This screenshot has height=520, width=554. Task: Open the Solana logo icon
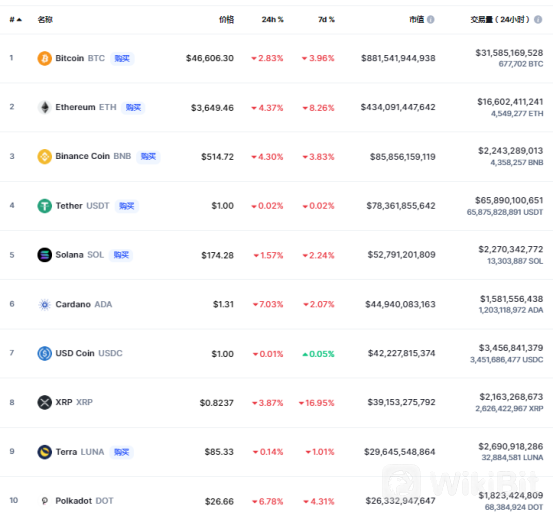point(45,255)
